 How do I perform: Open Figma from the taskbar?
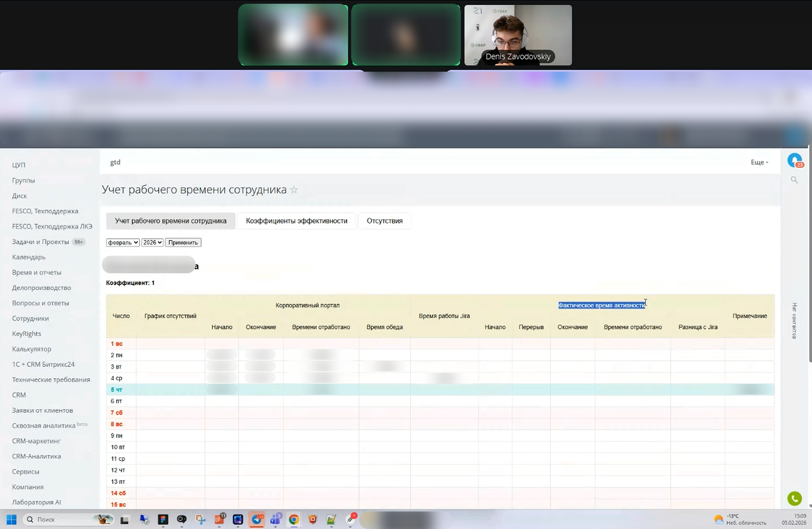[163, 519]
